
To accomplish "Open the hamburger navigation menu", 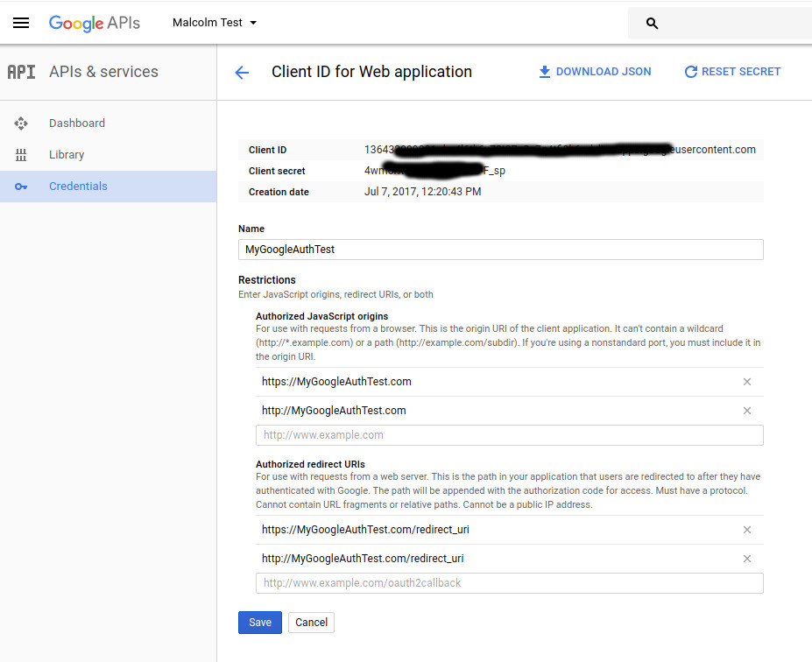I will point(21,23).
